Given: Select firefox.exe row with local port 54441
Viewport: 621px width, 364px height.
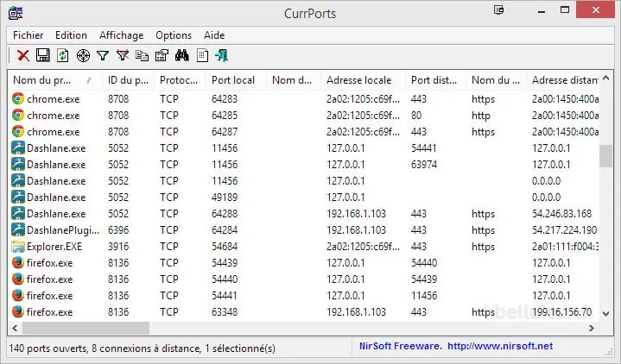Looking at the screenshot, I should 303,295.
